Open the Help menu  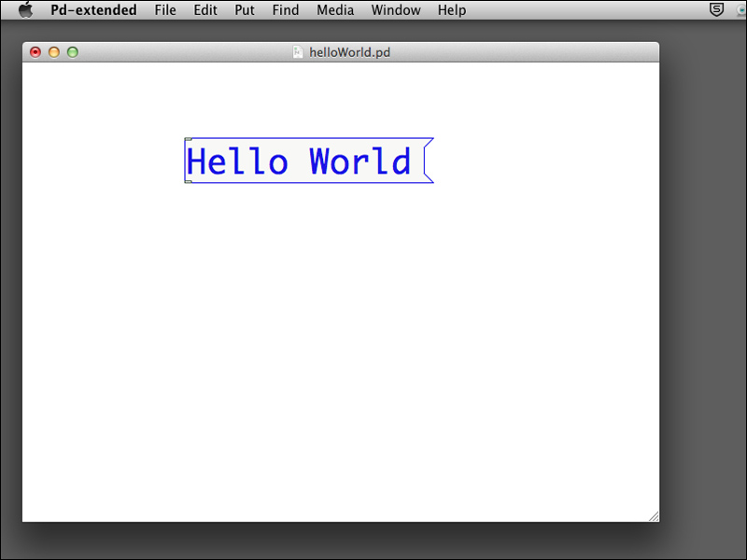coord(452,10)
